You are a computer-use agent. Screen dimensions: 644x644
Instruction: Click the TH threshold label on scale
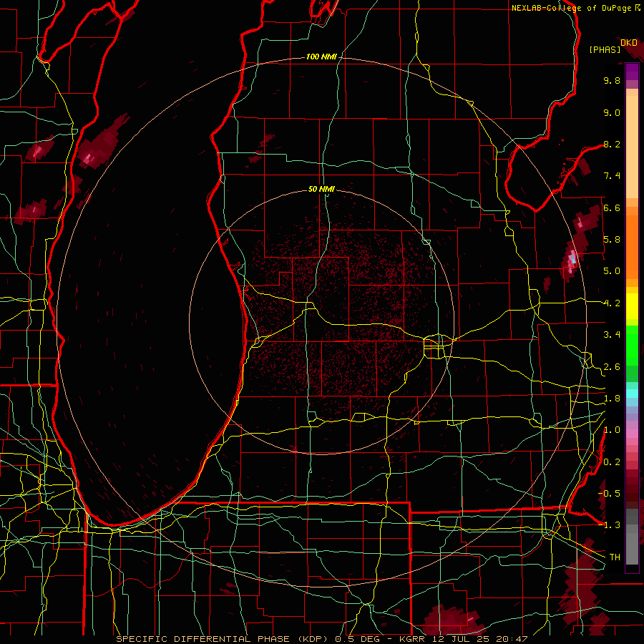pos(615,557)
